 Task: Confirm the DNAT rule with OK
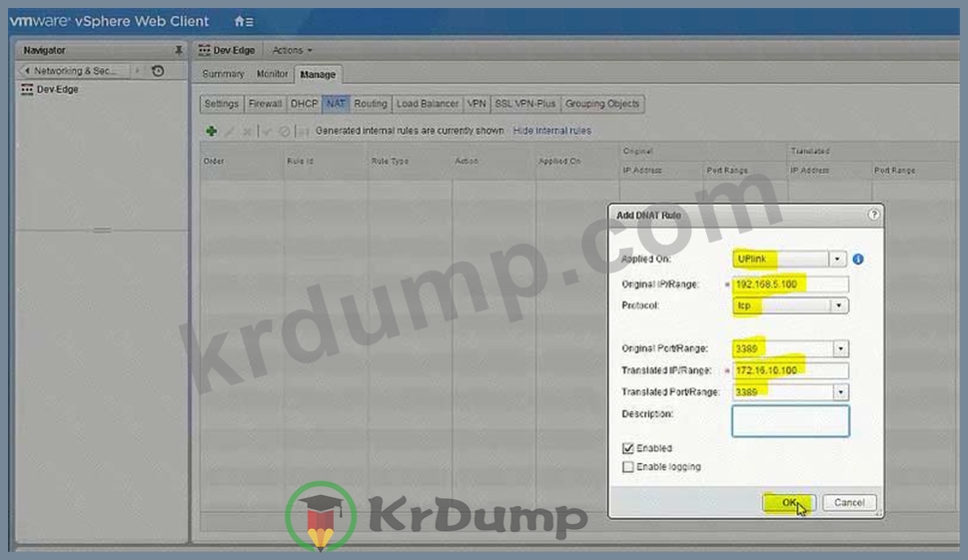(x=789, y=503)
